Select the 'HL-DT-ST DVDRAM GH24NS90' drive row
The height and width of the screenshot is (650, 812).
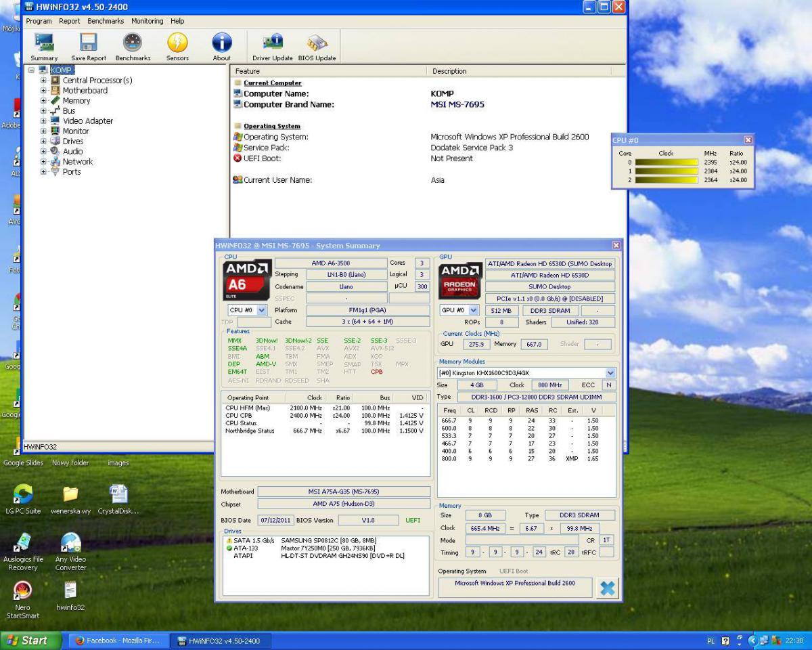coord(327,555)
